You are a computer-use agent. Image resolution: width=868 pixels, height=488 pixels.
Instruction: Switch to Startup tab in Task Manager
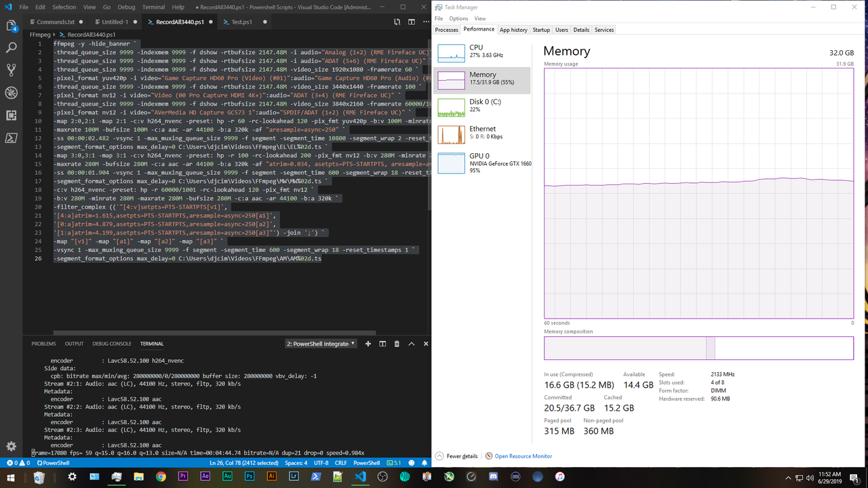(541, 30)
